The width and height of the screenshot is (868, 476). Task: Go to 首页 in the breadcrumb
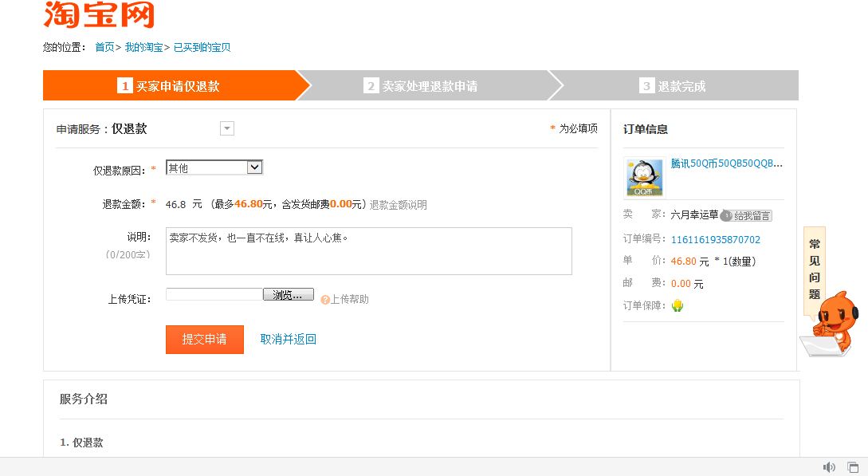point(104,48)
